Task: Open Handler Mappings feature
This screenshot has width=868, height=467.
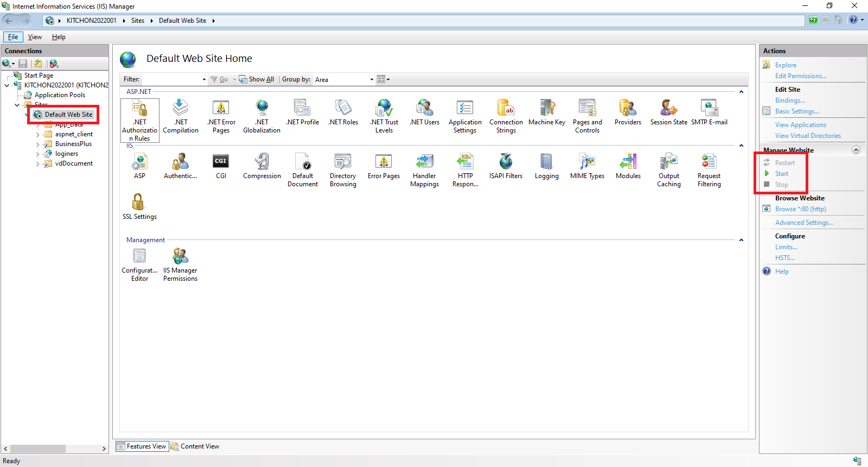Action: click(425, 170)
